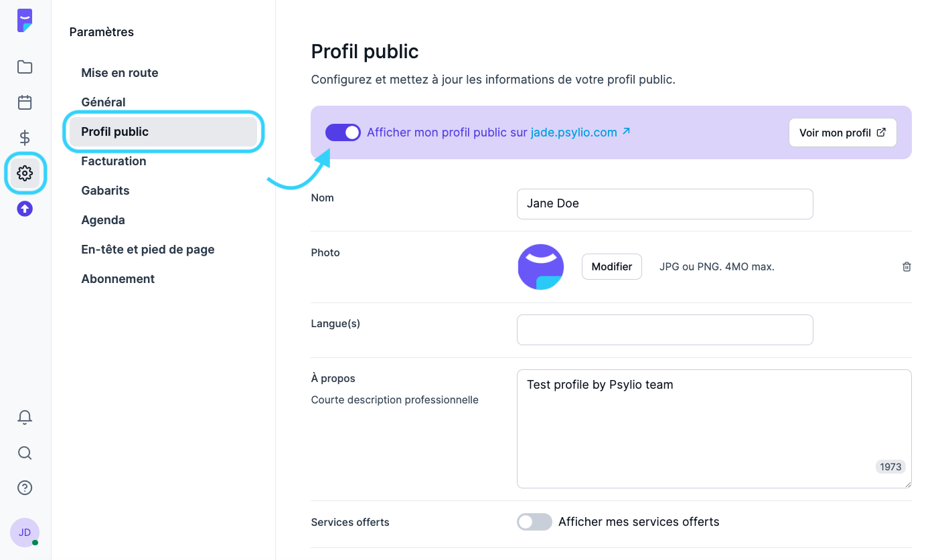Click the Psylio logo icon
942x560 pixels.
click(25, 21)
